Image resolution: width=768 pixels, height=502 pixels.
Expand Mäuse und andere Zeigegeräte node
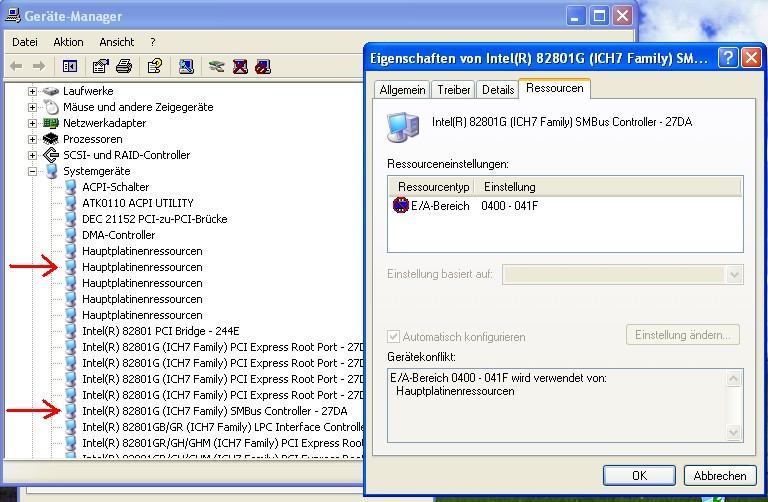32,107
